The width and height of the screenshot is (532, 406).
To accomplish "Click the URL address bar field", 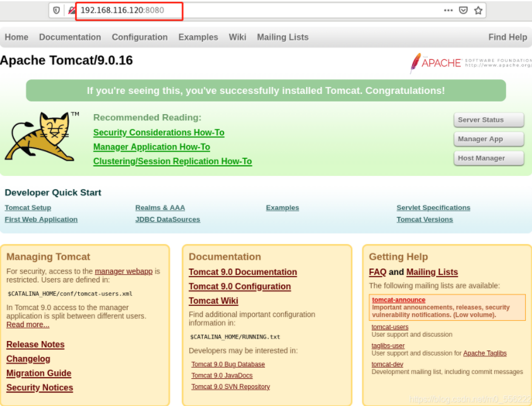I will [x=268, y=10].
